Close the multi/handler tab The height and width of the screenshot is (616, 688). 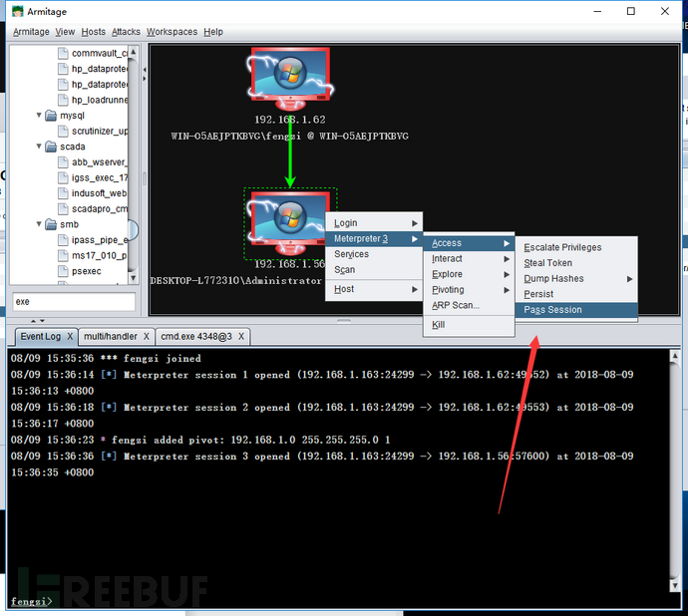tap(147, 337)
